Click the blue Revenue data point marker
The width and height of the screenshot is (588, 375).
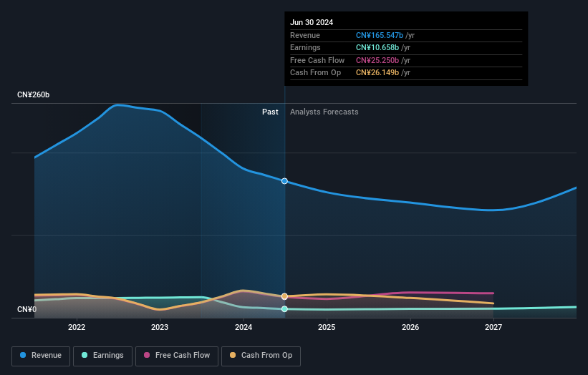click(284, 181)
